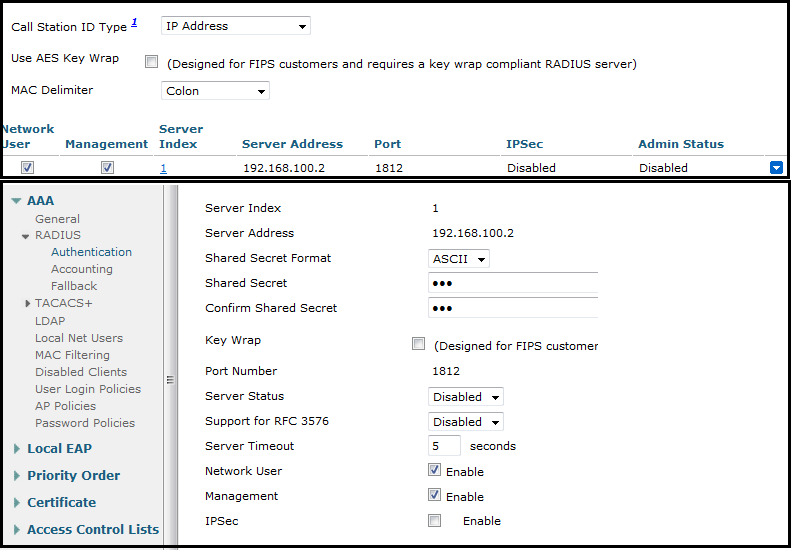This screenshot has height=550, width=792.
Task: Toggle the Use AES Key Wrap checkbox
Action: tap(152, 62)
